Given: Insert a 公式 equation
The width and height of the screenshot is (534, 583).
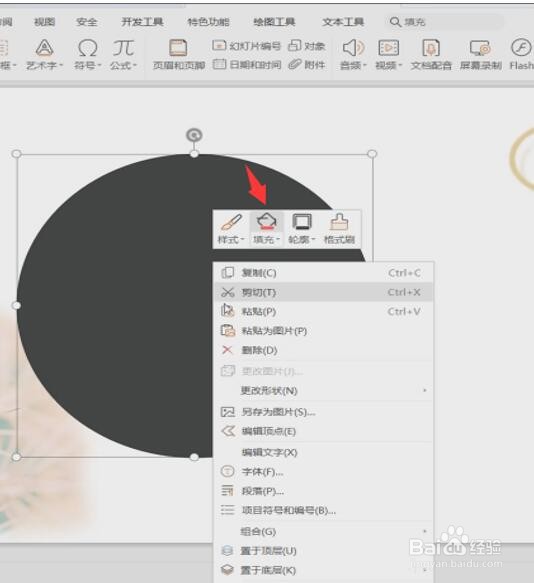Looking at the screenshot, I should (x=123, y=54).
